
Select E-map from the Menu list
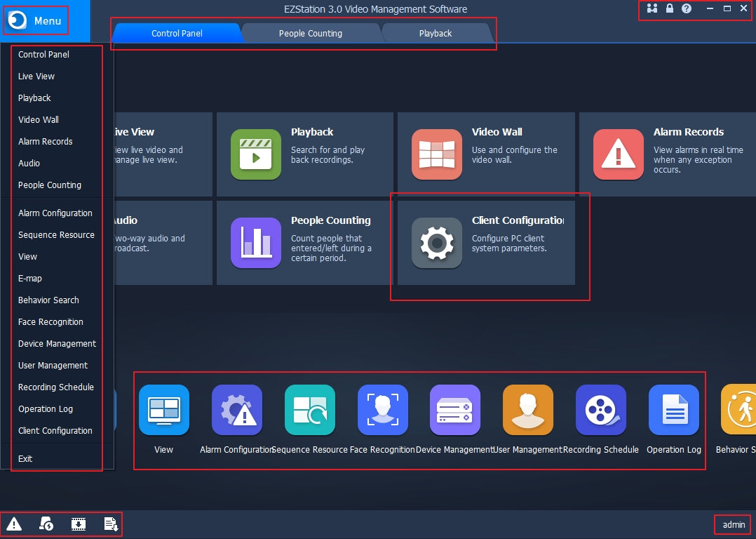coord(30,279)
